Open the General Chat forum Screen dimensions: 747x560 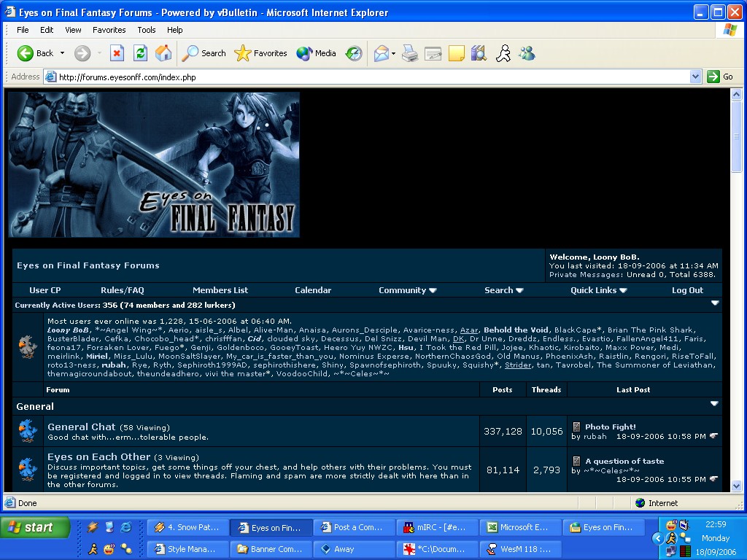[x=82, y=427]
